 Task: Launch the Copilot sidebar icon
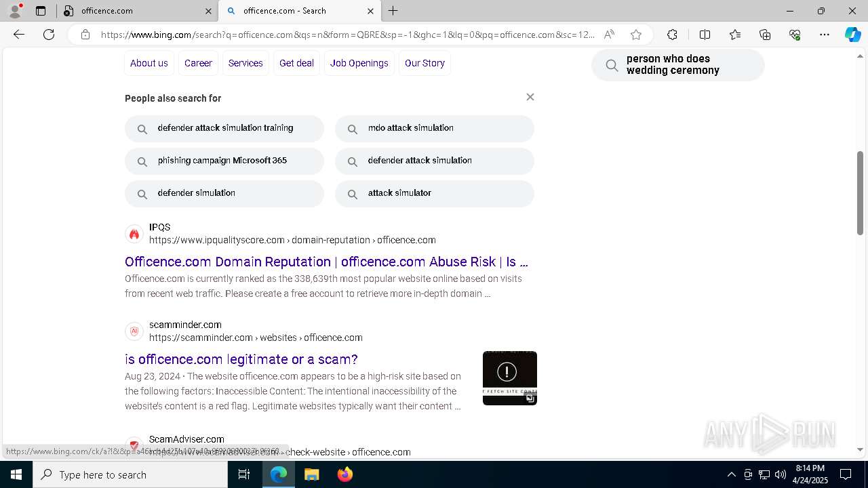[x=852, y=35]
